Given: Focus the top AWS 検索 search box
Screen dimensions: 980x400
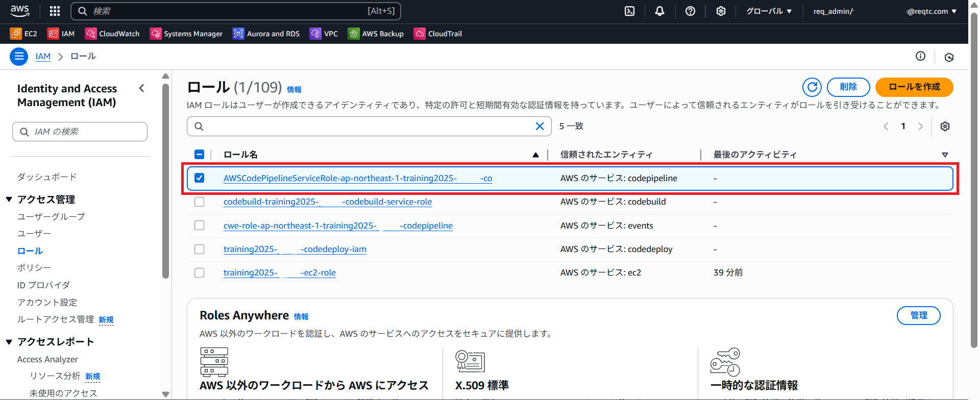Looking at the screenshot, I should 236,11.
